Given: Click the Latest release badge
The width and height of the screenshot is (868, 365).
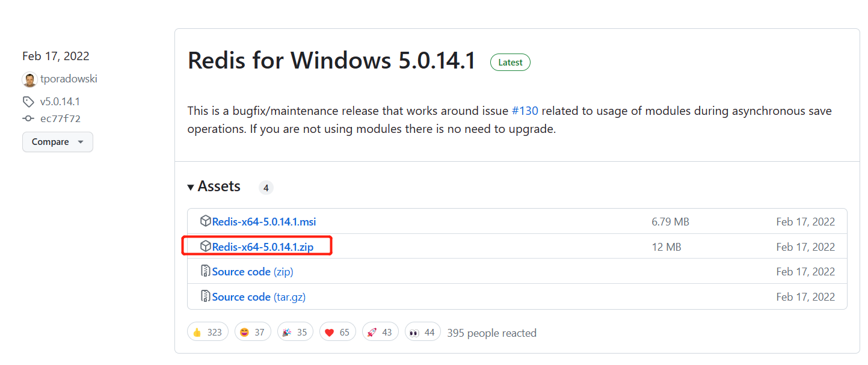Looking at the screenshot, I should point(510,62).
